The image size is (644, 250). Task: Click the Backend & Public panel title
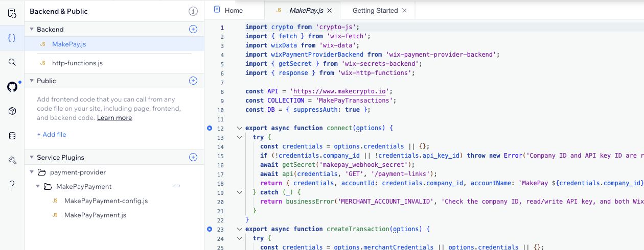[59, 11]
